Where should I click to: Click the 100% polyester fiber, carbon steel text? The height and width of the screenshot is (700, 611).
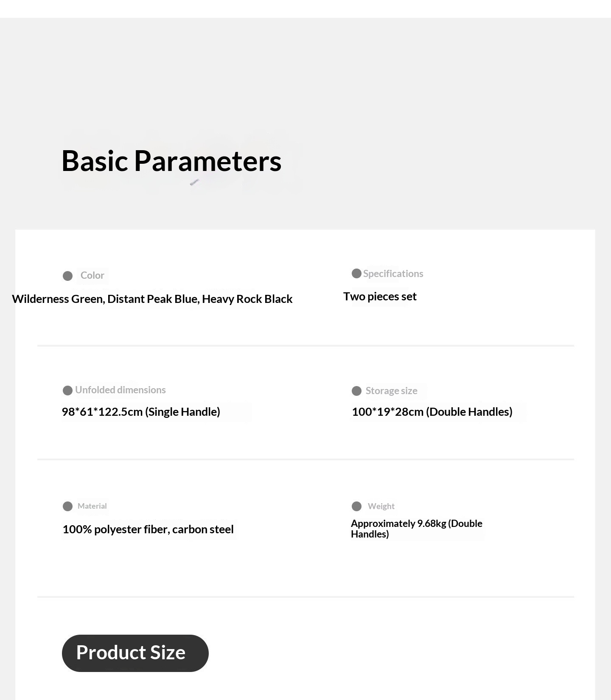pyautogui.click(x=148, y=529)
